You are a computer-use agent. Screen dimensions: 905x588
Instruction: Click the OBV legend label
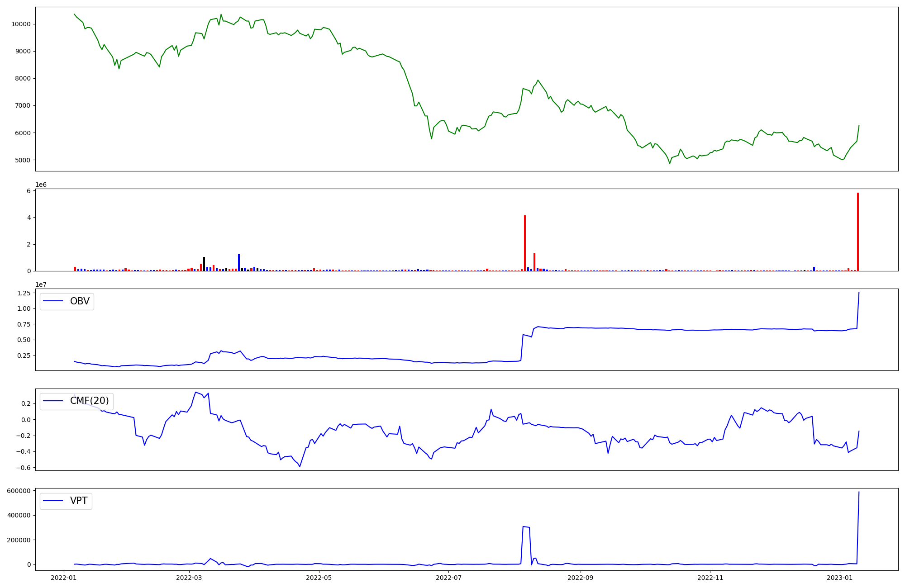coord(80,301)
